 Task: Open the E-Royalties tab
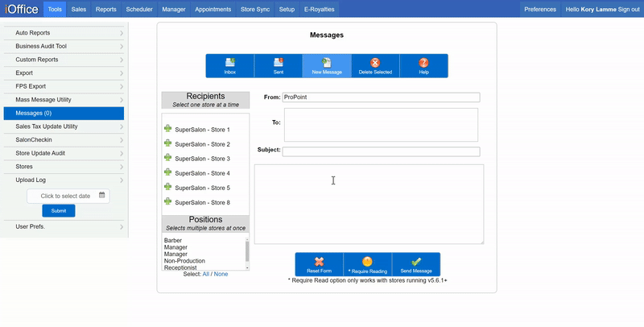pyautogui.click(x=319, y=10)
